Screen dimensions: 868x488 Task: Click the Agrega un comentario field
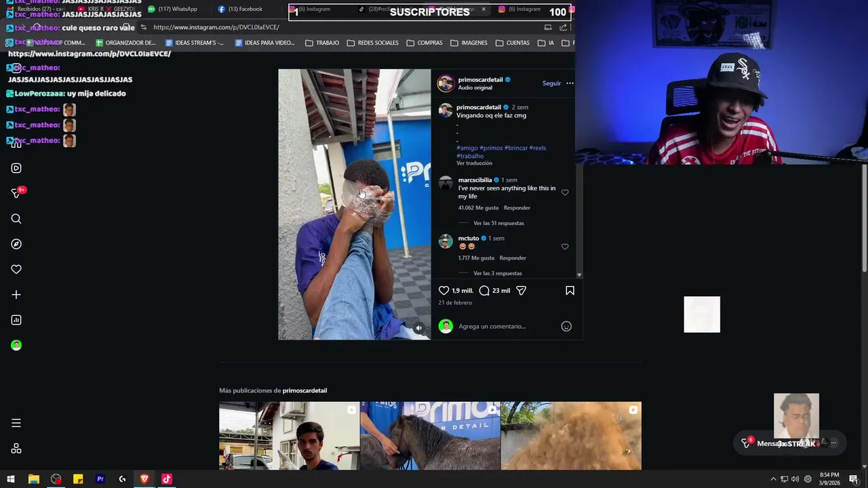(x=507, y=327)
